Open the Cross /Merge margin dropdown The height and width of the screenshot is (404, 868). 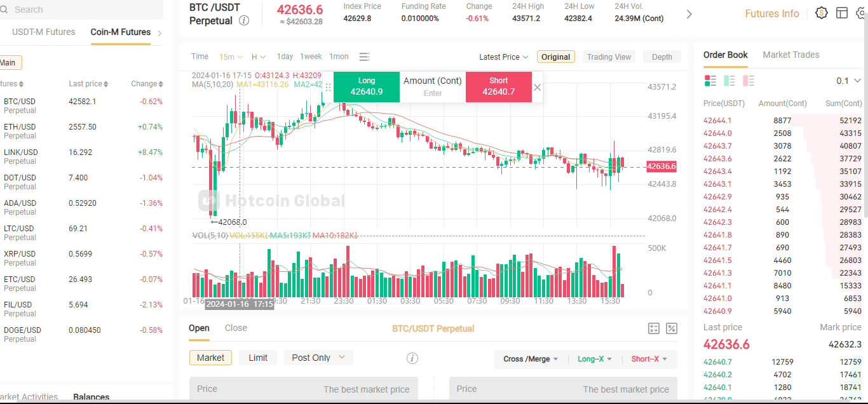tap(531, 359)
